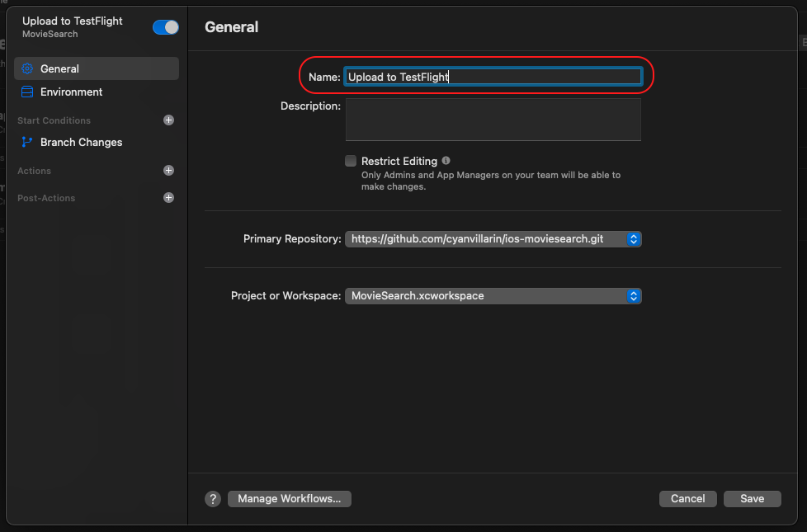Open the Project or Workspace dropdown
807x532 pixels.
493,296
